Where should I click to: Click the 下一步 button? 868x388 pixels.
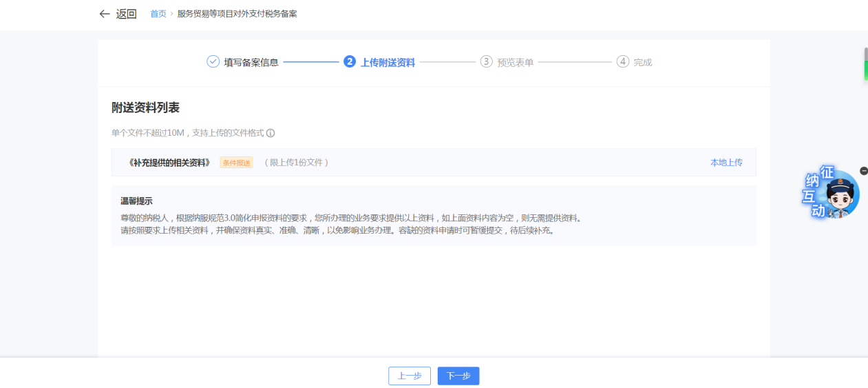458,376
